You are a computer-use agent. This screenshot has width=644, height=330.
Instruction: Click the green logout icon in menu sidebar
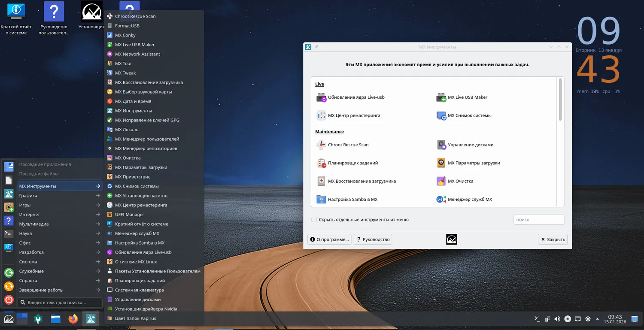click(x=9, y=272)
